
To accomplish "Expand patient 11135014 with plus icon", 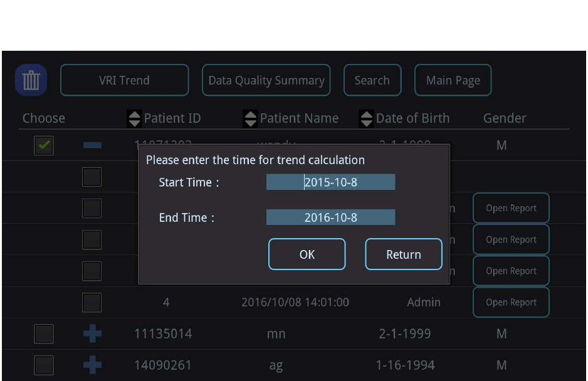I will [x=92, y=333].
